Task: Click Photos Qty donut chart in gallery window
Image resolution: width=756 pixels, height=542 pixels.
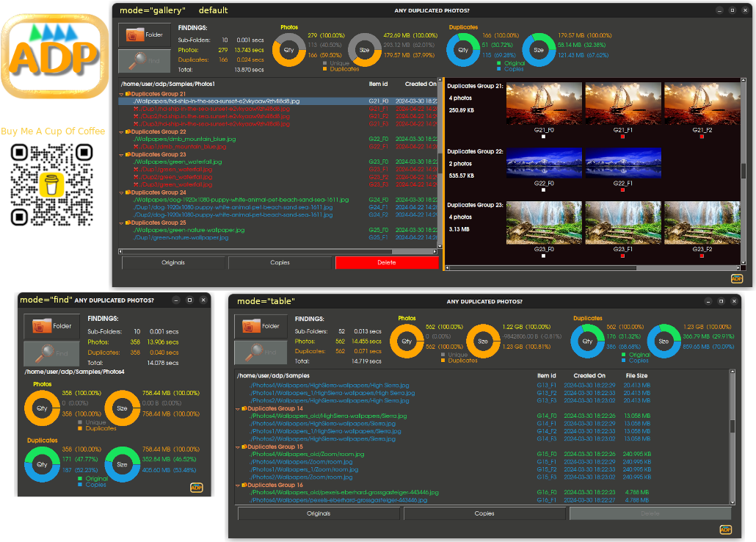Action: click(x=288, y=50)
